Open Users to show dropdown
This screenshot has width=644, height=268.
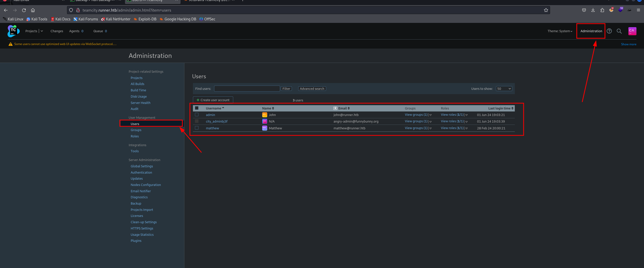point(504,89)
